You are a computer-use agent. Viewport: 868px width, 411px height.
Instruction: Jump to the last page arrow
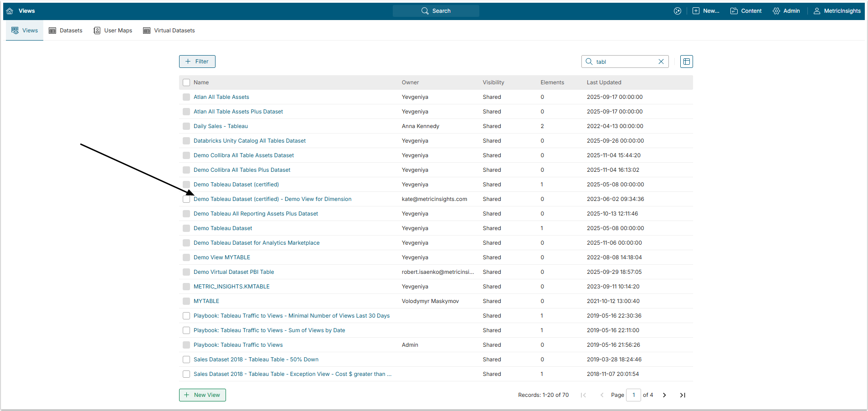(683, 395)
